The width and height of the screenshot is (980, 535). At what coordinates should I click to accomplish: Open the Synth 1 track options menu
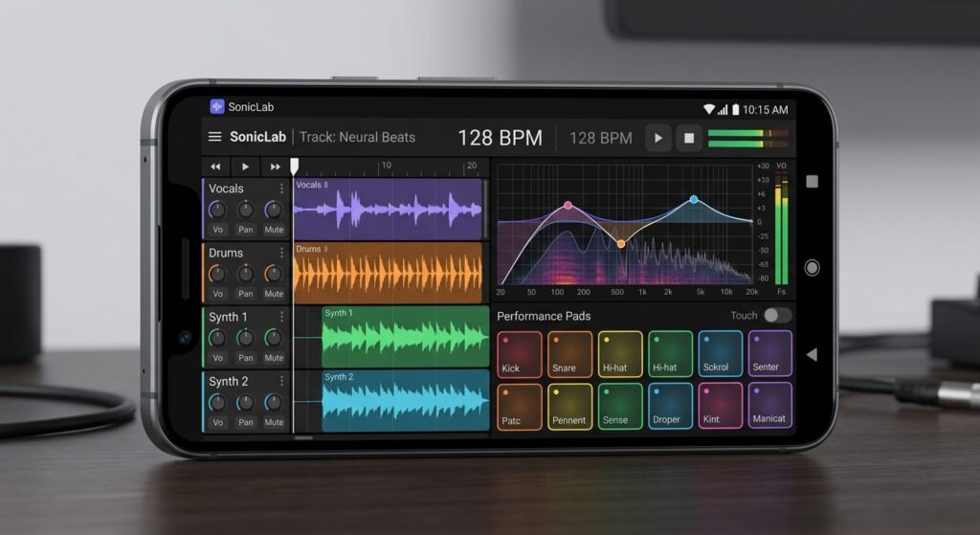(x=282, y=316)
